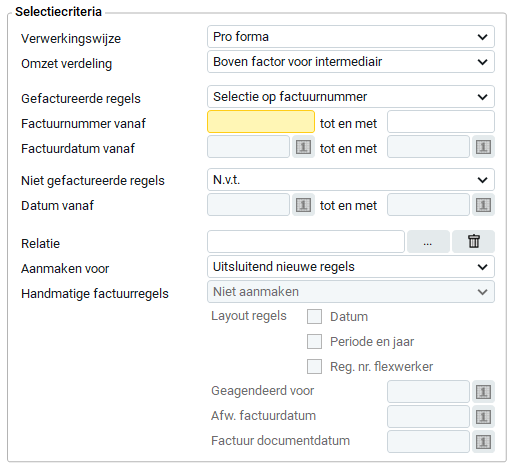Open calendar for Factuurdatum tot en met

tap(483, 147)
